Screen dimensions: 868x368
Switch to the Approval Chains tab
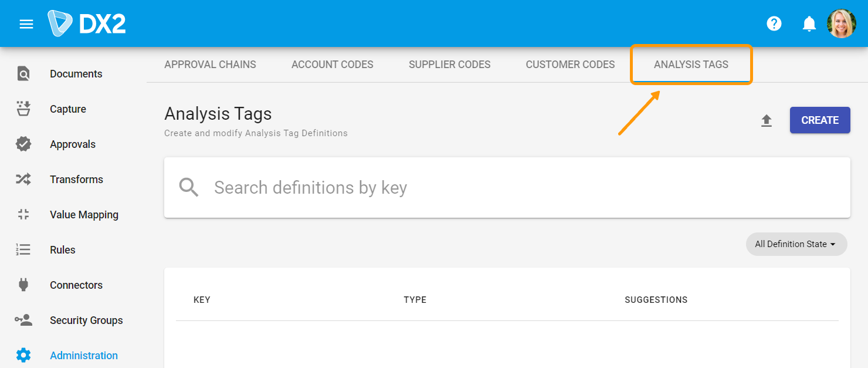210,65
